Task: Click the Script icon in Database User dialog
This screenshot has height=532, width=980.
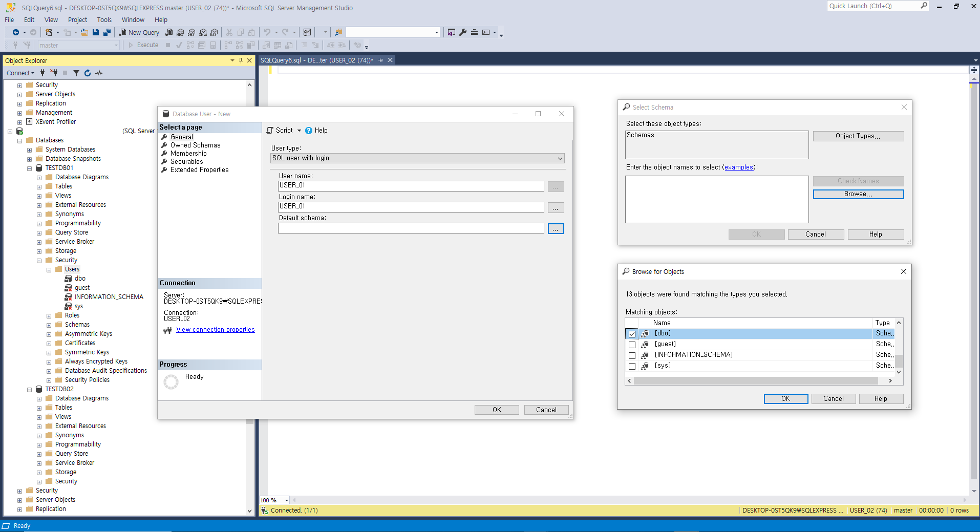Action: pos(270,131)
